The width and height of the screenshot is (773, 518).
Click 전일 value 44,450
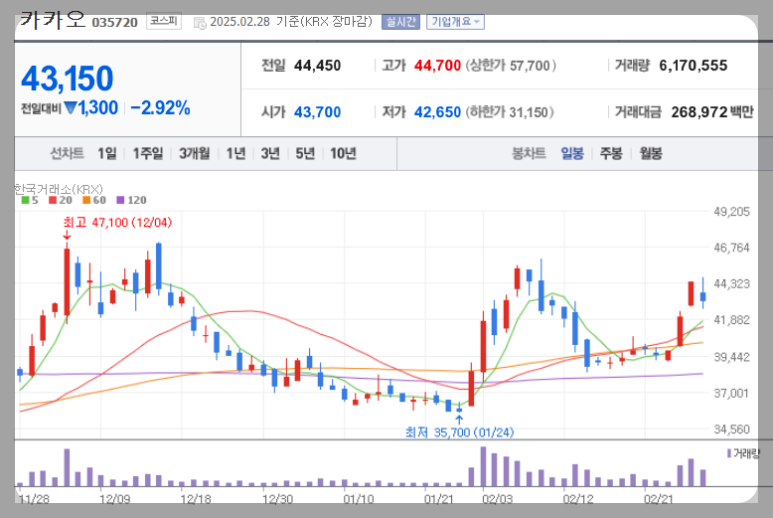coord(317,66)
